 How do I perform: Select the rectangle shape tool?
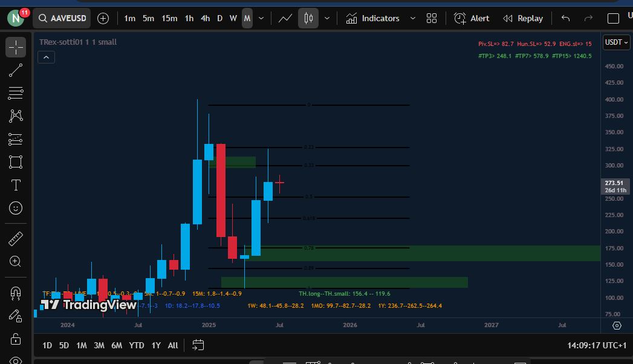(16, 162)
